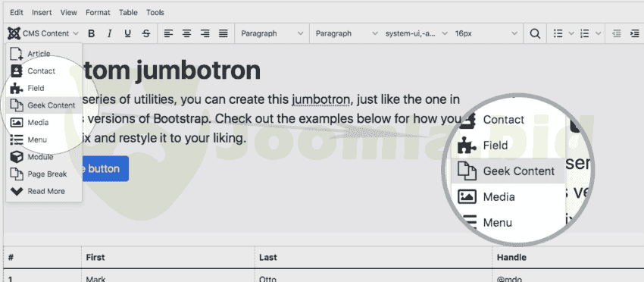Select Contact from CMS Content menu
Viewport: 644px width, 282px height.
[44, 71]
